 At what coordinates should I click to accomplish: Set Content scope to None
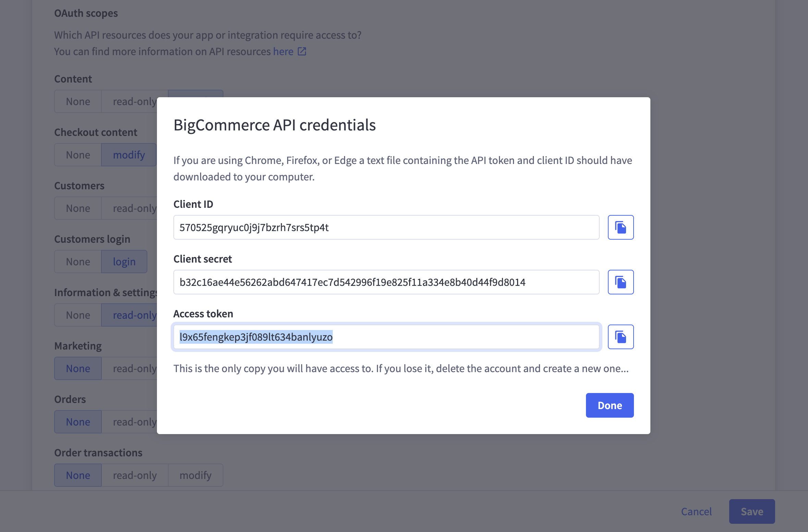[78, 101]
